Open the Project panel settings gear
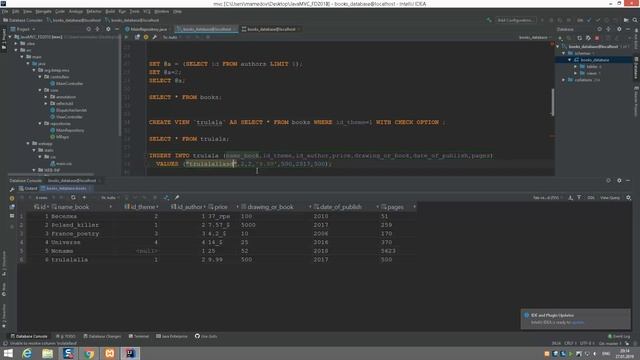The height and width of the screenshot is (360, 640). [108, 29]
